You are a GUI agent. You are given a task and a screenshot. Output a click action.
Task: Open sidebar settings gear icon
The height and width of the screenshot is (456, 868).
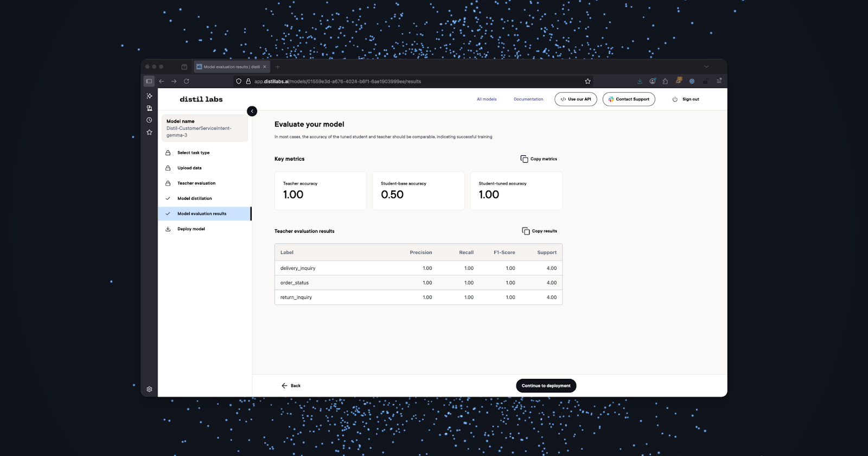click(x=149, y=389)
